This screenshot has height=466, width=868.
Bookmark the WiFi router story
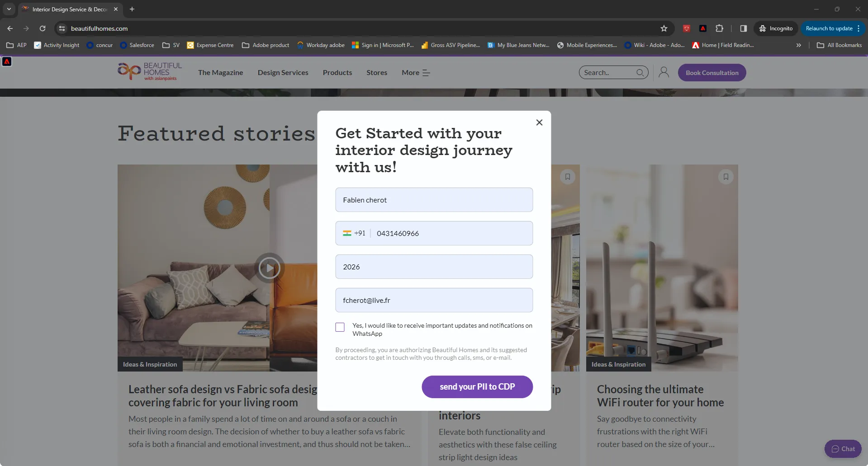point(726,177)
